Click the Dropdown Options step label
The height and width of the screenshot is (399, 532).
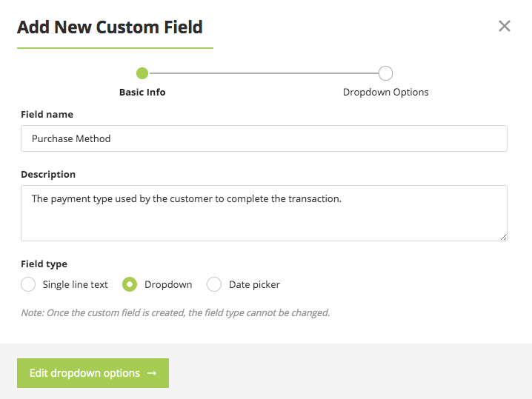386,93
